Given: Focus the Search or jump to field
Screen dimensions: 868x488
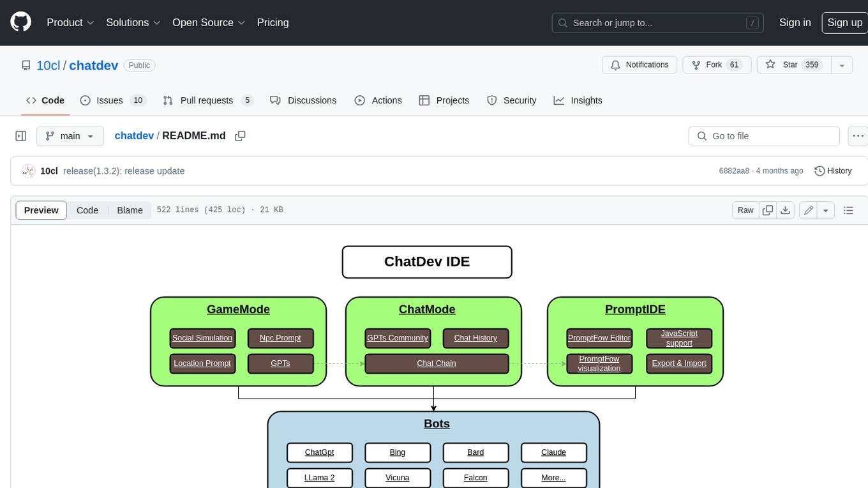Looking at the screenshot, I should (658, 22).
